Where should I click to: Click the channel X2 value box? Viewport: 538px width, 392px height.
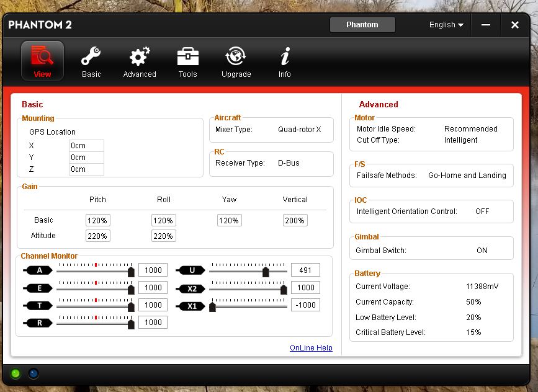click(305, 287)
